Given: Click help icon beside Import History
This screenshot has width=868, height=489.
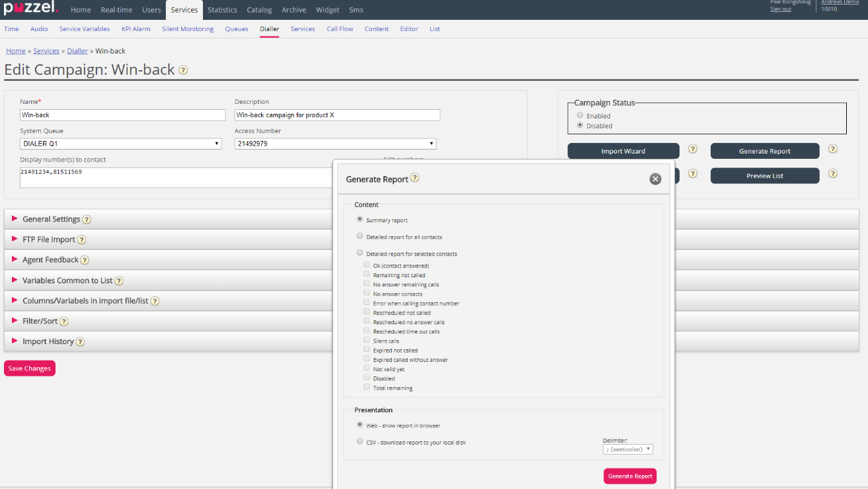Looking at the screenshot, I should coord(80,342).
